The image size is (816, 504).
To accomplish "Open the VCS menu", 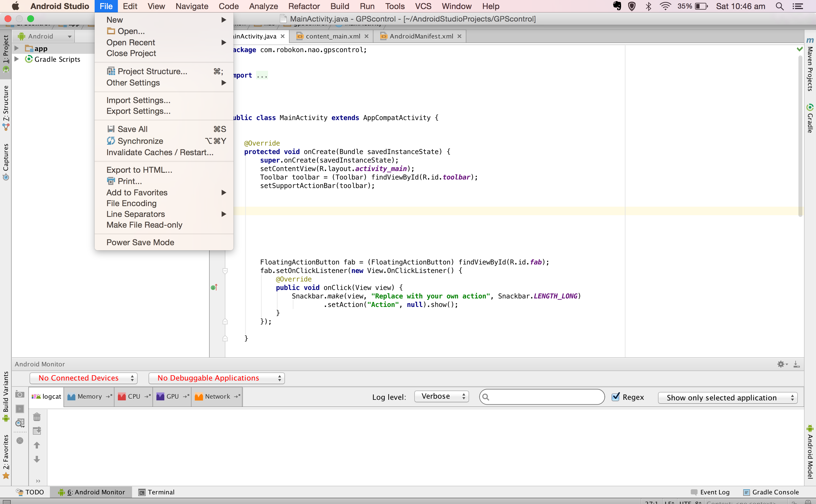I will [423, 6].
